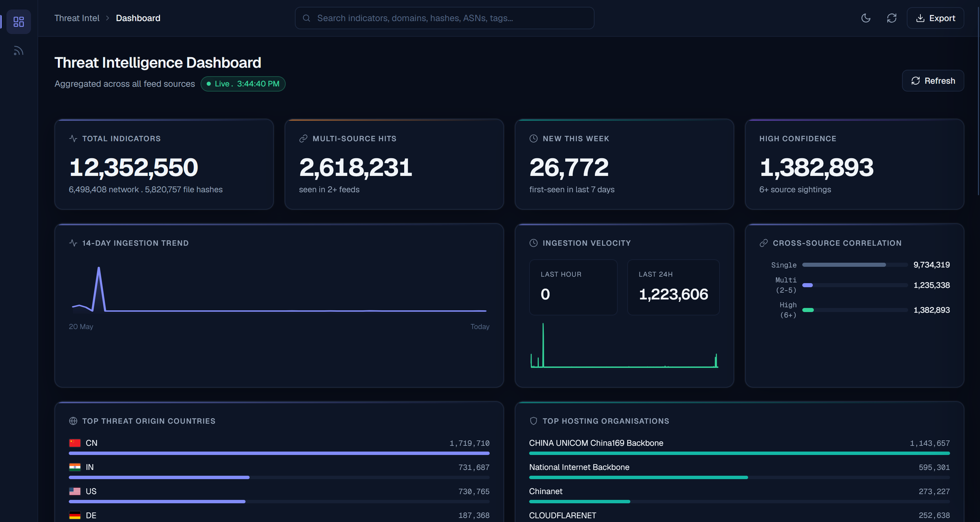Open the dashboard grid icon in sidebar
Image resolution: width=980 pixels, height=522 pixels.
tap(19, 22)
